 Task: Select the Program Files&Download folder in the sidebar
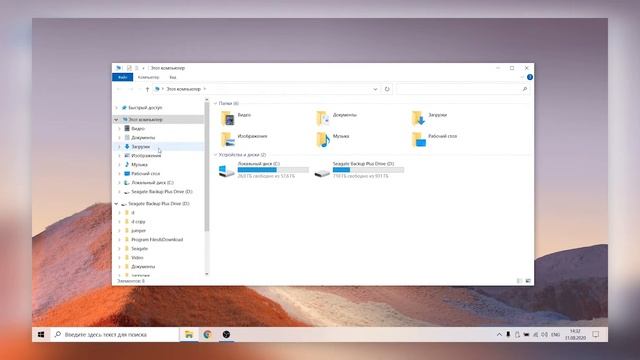(157, 240)
